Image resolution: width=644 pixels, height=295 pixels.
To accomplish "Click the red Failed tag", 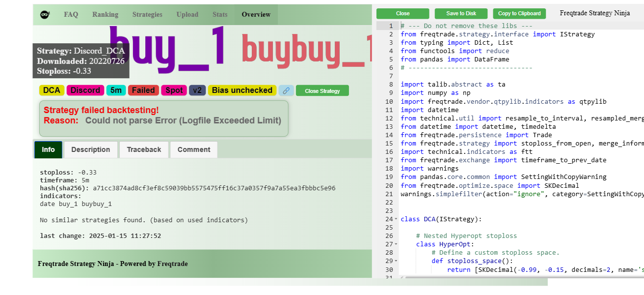I will pyautogui.click(x=143, y=90).
